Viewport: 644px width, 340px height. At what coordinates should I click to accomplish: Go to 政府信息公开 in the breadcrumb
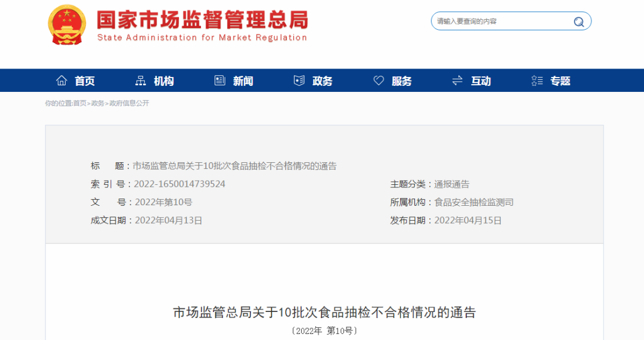(x=129, y=103)
